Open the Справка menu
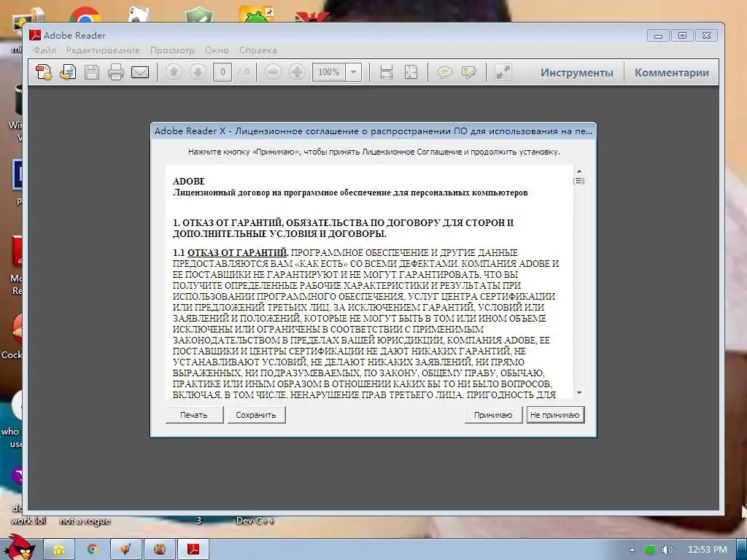 258,50
